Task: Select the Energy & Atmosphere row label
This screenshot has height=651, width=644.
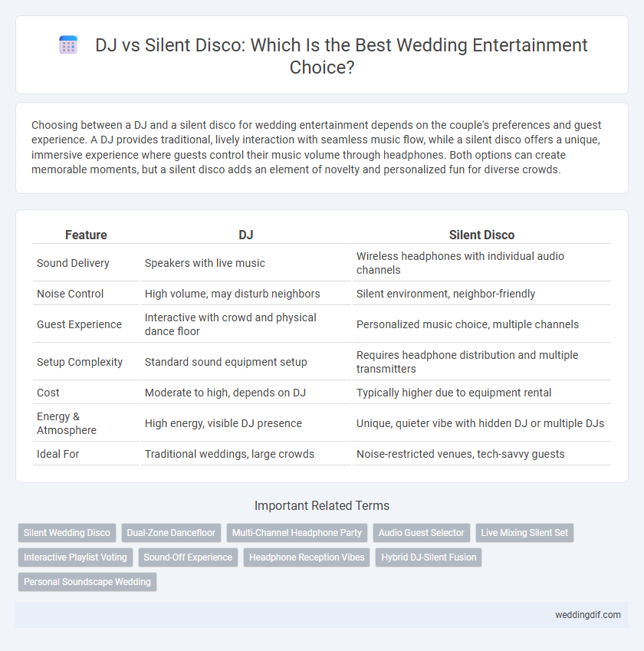Action: [x=67, y=423]
